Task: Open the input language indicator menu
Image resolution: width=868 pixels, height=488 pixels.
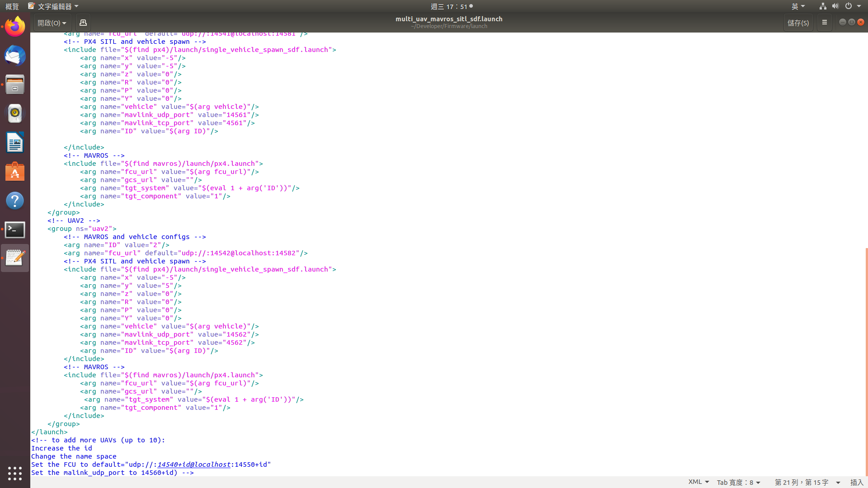Action: [798, 6]
